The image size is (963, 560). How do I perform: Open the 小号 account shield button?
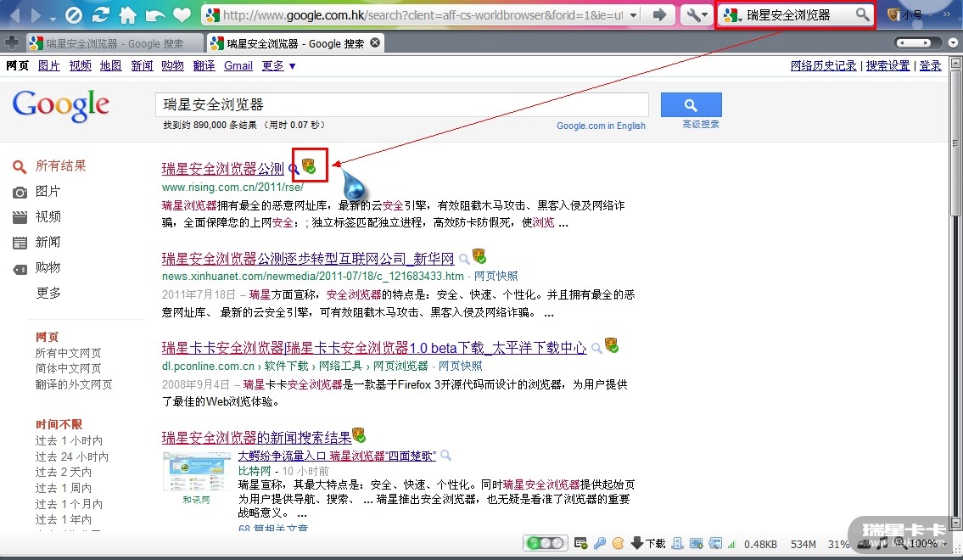click(x=905, y=14)
